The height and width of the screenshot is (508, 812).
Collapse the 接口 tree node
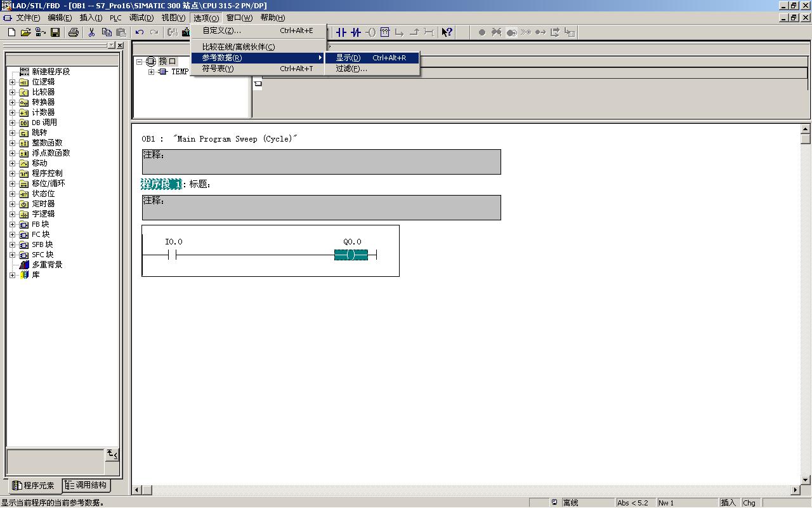tap(140, 62)
